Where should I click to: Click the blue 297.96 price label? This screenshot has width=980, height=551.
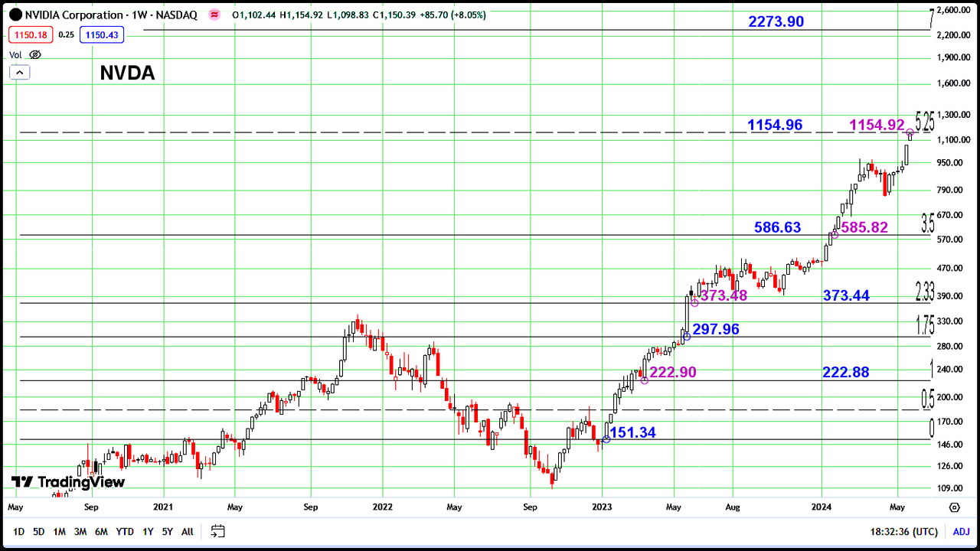716,329
